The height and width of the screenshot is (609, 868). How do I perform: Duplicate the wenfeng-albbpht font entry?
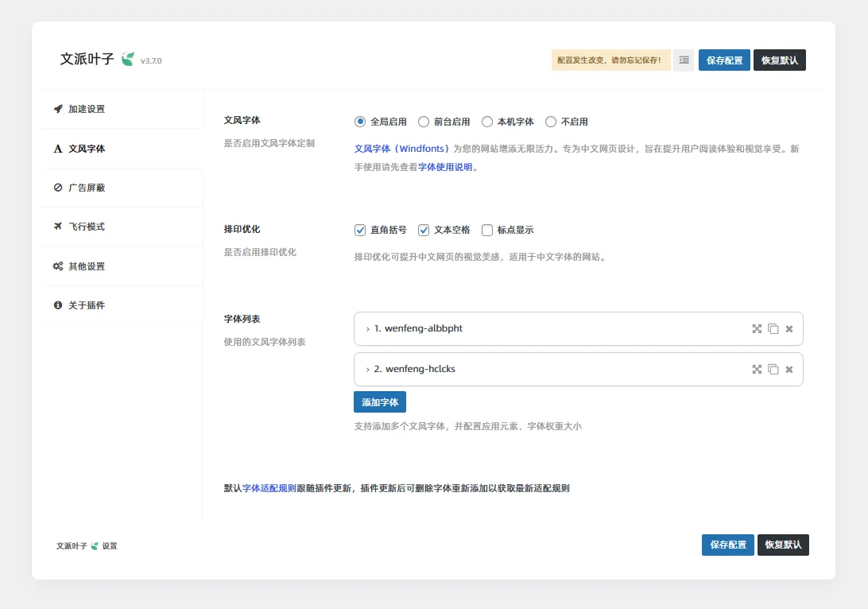(x=773, y=329)
